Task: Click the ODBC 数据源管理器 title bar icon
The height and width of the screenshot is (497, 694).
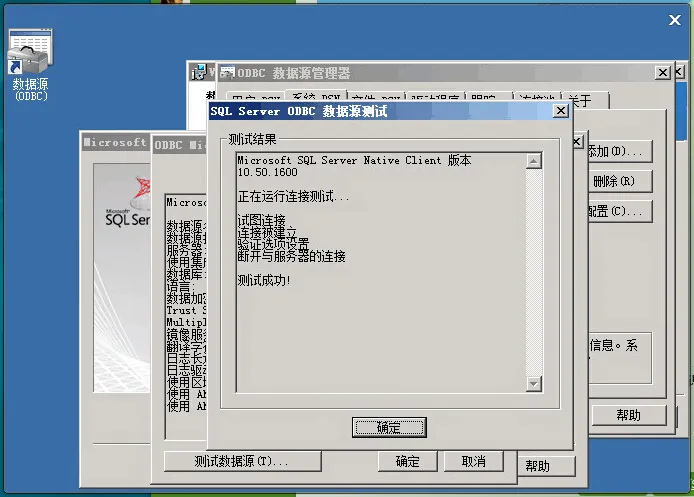Action: 227,72
